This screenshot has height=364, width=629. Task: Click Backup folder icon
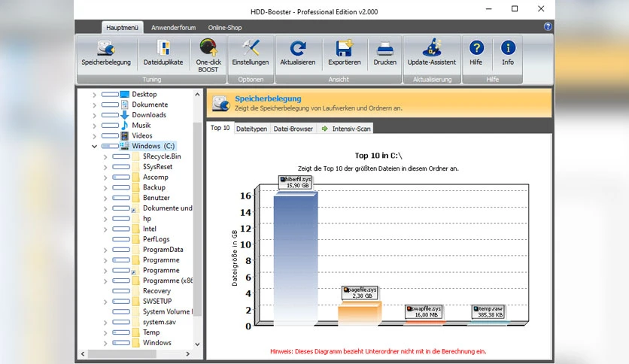pos(136,187)
